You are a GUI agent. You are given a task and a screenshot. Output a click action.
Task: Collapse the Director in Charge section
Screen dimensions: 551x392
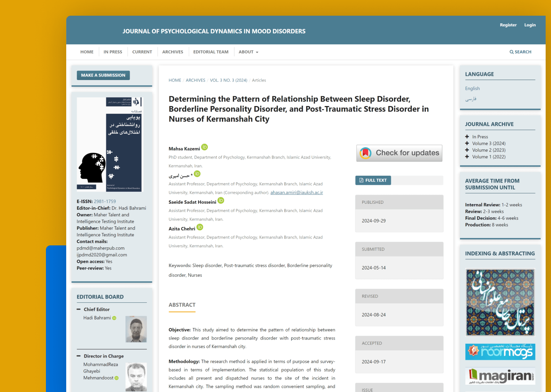click(79, 356)
